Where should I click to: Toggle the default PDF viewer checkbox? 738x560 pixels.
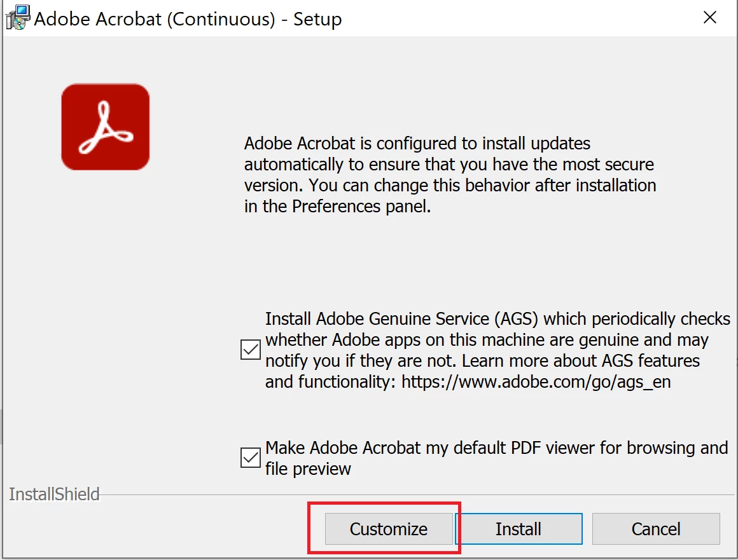tap(251, 458)
